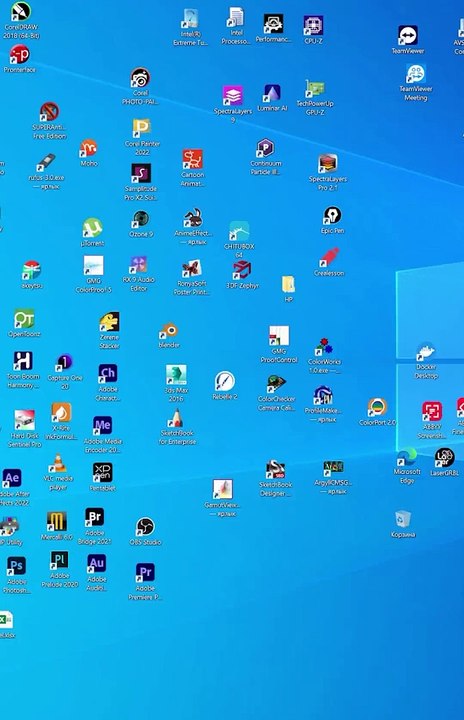Launch Adobe Premiere Pro shortcut

coord(145,573)
